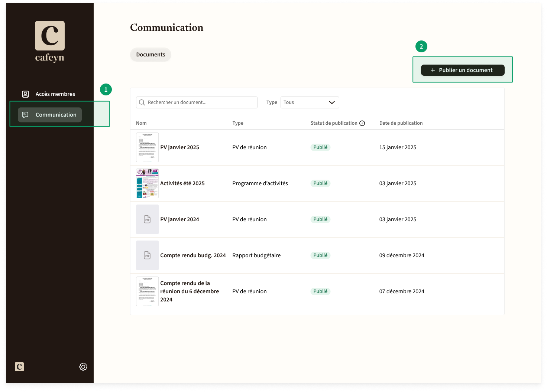
Task: Open the Tous type selector
Action: click(310, 102)
